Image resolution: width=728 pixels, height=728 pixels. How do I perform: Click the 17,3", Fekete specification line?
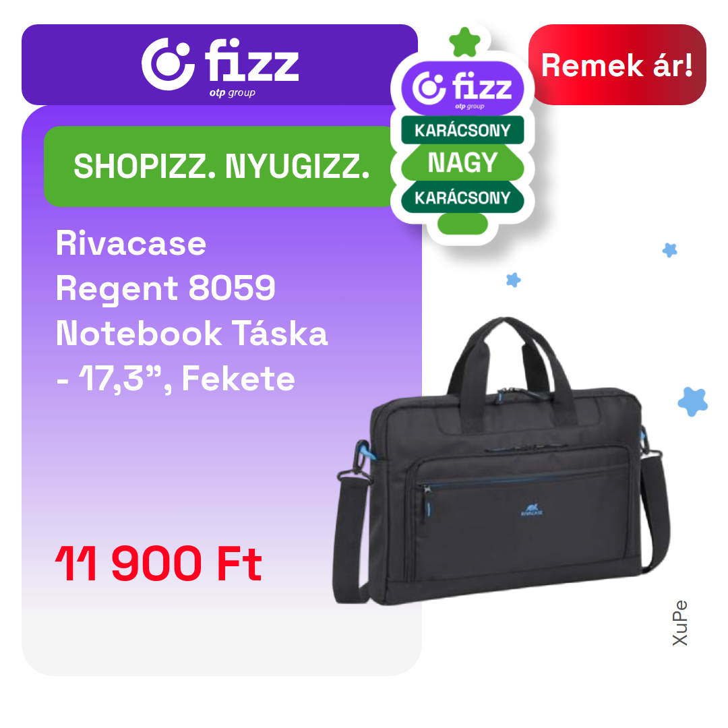click(x=175, y=378)
